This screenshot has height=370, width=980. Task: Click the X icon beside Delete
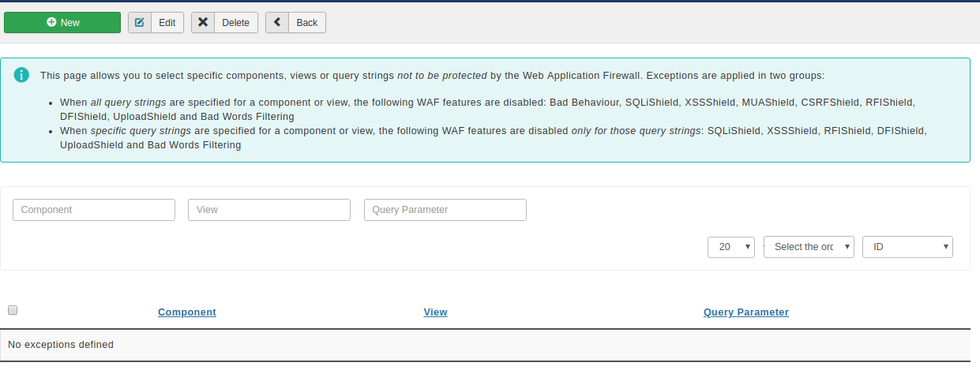[x=203, y=23]
